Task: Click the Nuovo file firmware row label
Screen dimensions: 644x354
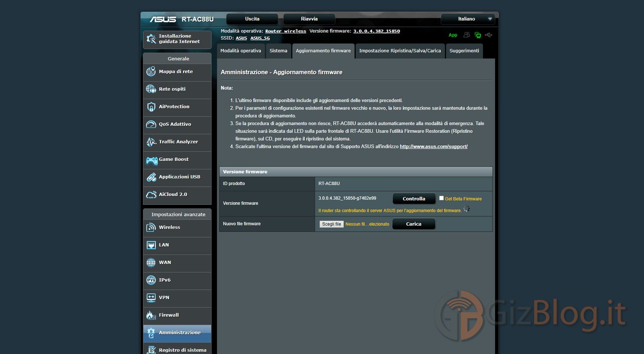Action: coord(242,224)
